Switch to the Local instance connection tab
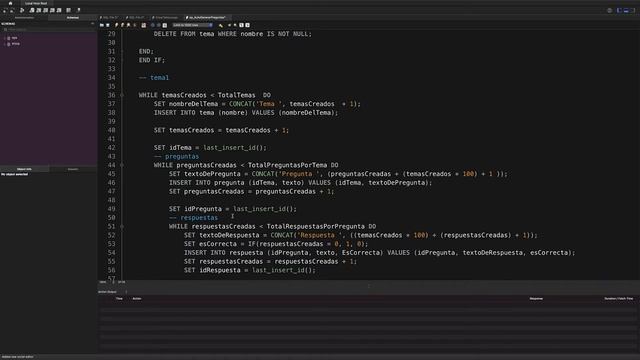The image size is (640, 360). tap(36, 3)
